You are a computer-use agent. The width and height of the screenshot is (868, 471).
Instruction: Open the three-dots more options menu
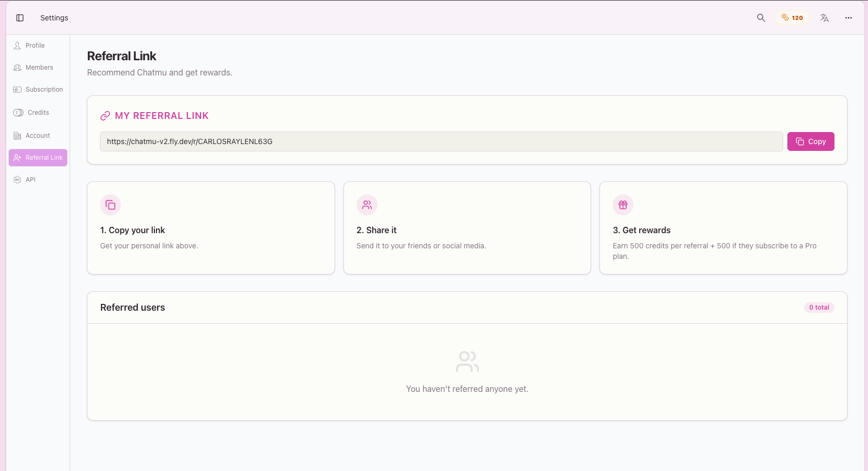point(848,18)
